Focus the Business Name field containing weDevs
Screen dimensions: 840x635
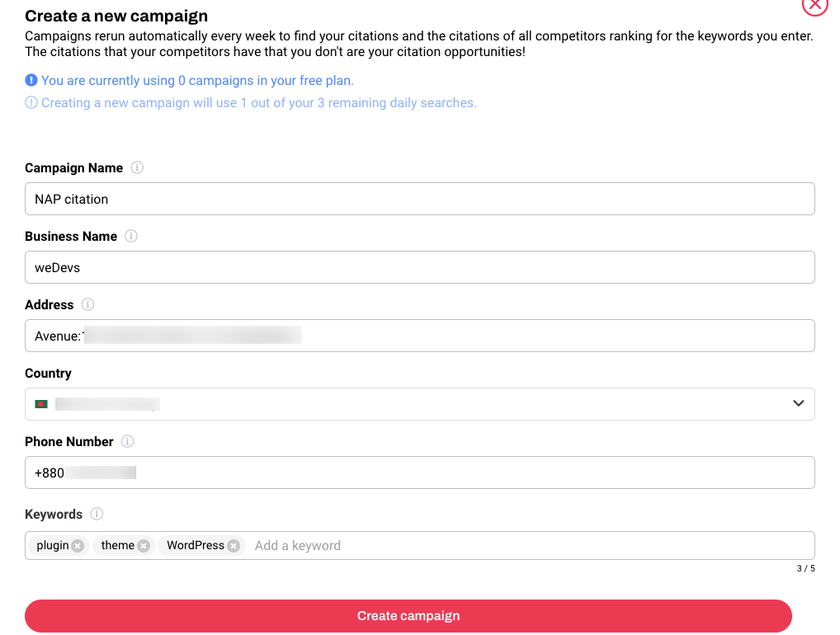(x=419, y=267)
